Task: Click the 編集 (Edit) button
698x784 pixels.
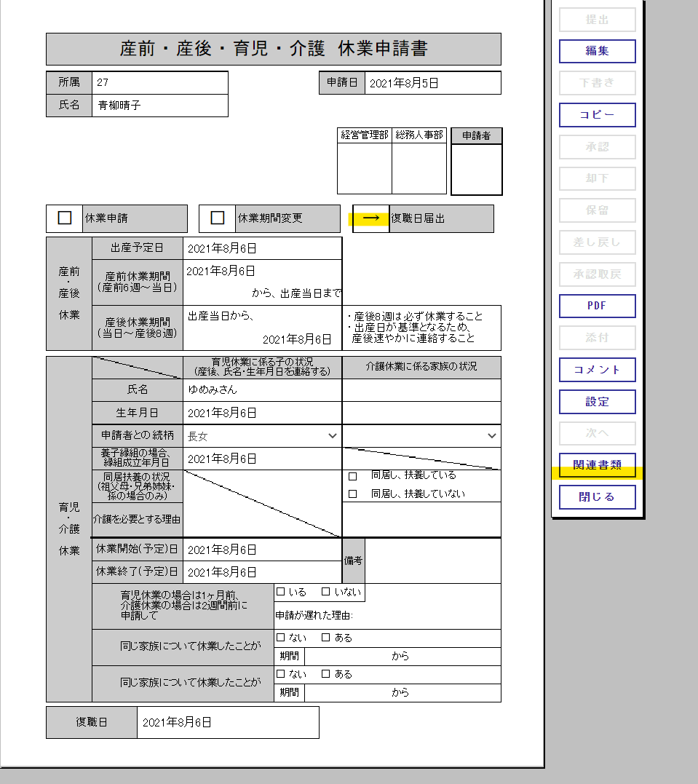Action: pyautogui.click(x=597, y=51)
